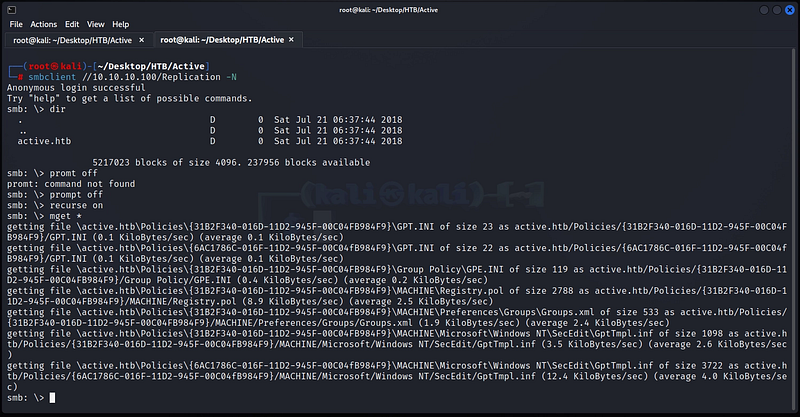This screenshot has height=417, width=800.
Task: Close the first terminal tab
Action: click(x=141, y=40)
